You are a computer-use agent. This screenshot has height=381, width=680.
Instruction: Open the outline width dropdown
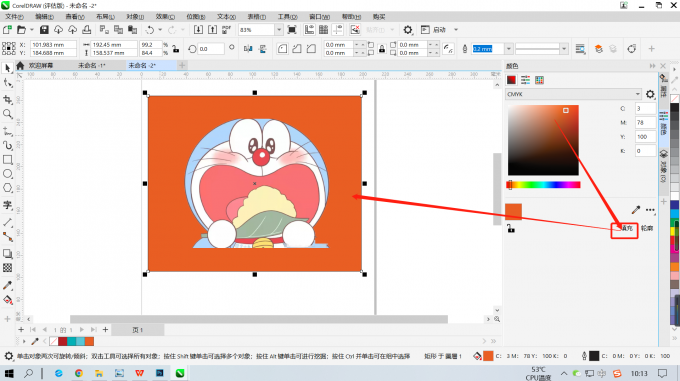pos(509,49)
